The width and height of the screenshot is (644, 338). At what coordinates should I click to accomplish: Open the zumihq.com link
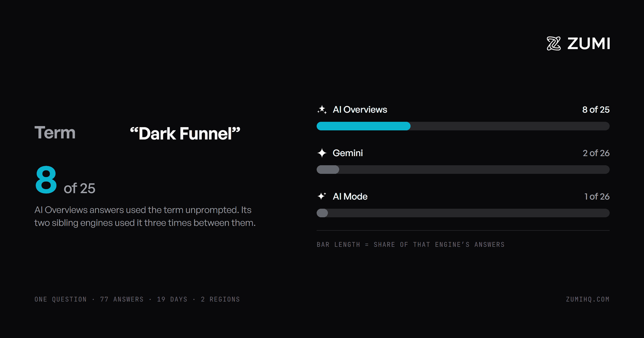coord(588,299)
